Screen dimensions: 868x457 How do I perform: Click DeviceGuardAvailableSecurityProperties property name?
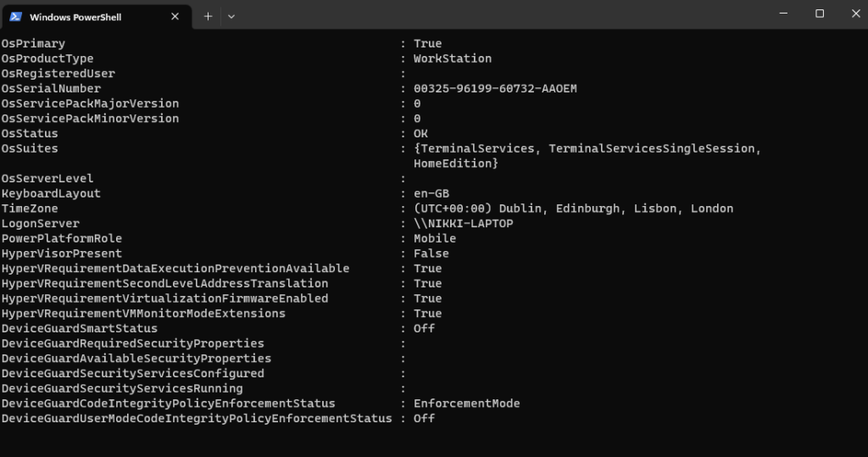136,358
